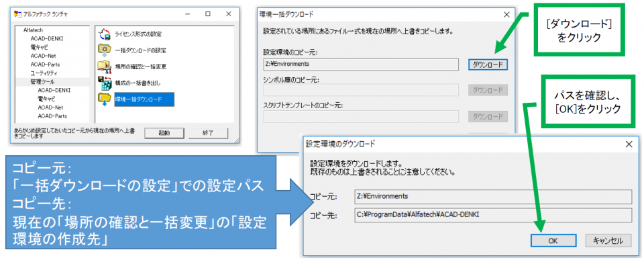Select the Alfatech root tree node
This screenshot has height=260, width=644.
click(33, 30)
